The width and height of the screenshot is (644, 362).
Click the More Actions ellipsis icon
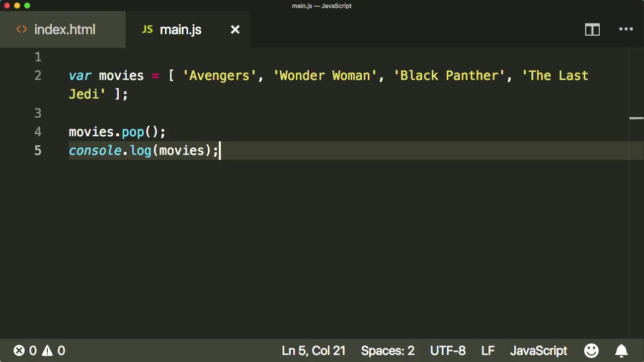pyautogui.click(x=625, y=30)
